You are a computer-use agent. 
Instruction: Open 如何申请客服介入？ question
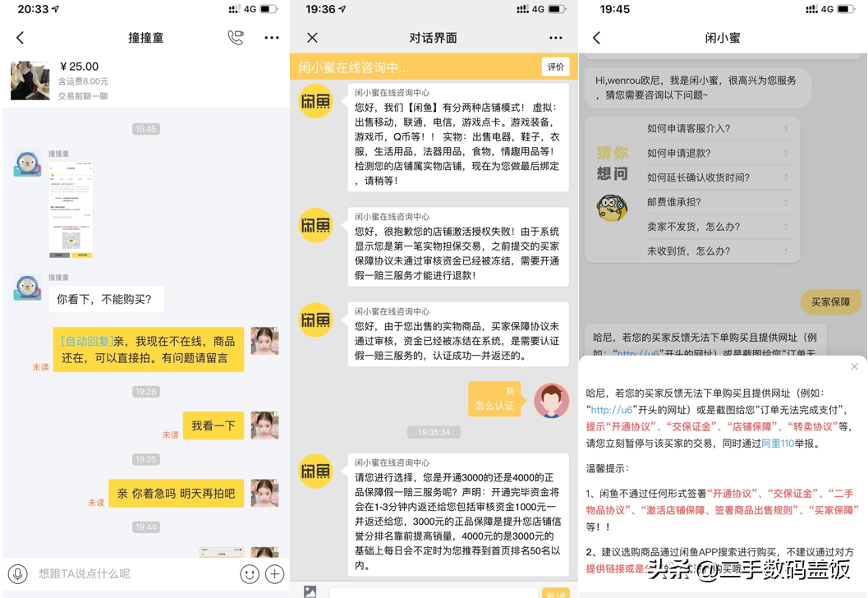(x=719, y=128)
